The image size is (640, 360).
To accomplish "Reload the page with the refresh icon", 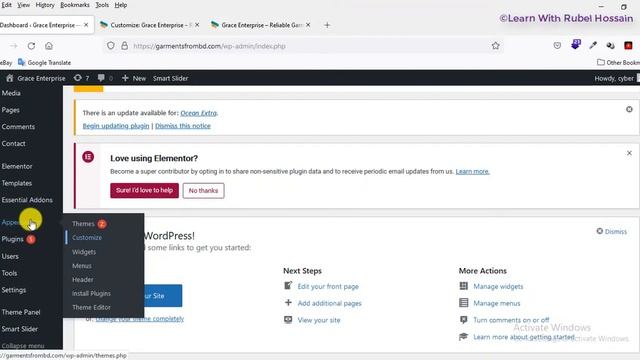I will pyautogui.click(x=31, y=46).
